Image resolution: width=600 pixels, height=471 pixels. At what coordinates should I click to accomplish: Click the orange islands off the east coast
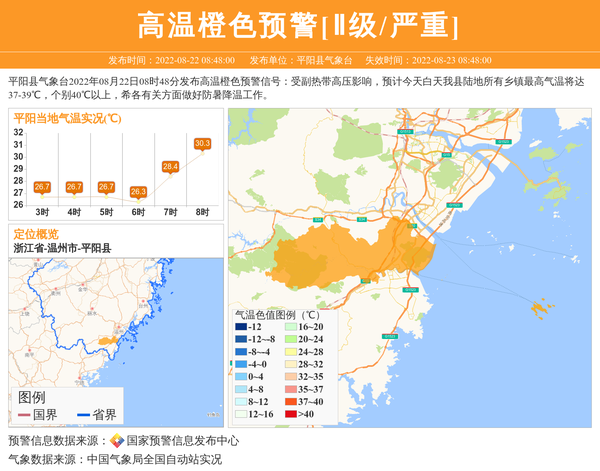pos(544,312)
